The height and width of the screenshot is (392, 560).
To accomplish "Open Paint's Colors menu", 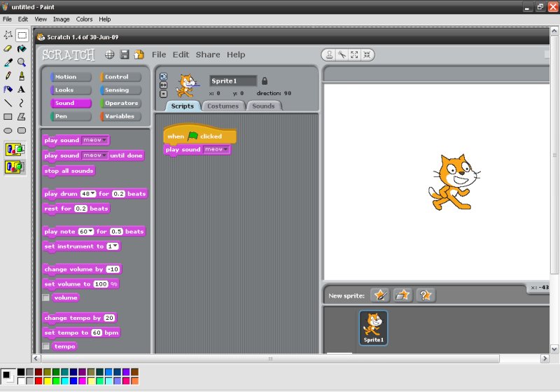I will pos(84,20).
